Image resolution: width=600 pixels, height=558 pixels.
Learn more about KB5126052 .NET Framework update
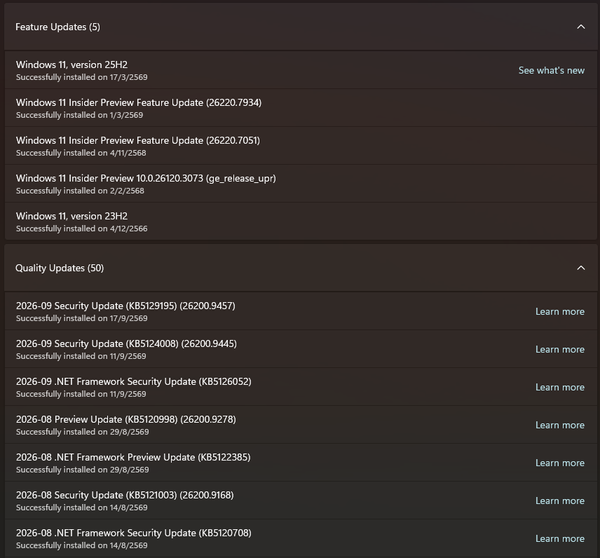coord(560,387)
